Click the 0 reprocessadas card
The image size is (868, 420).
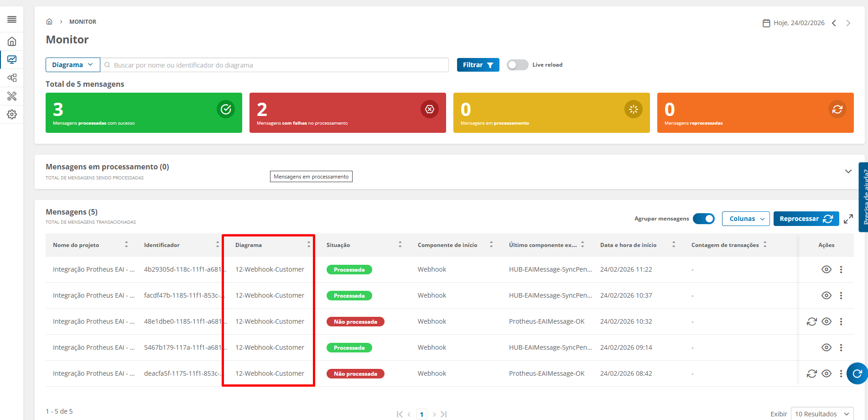[x=755, y=113]
